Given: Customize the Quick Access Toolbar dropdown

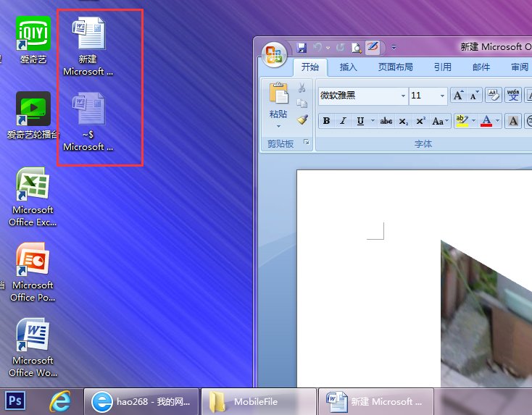Looking at the screenshot, I should click(x=394, y=48).
